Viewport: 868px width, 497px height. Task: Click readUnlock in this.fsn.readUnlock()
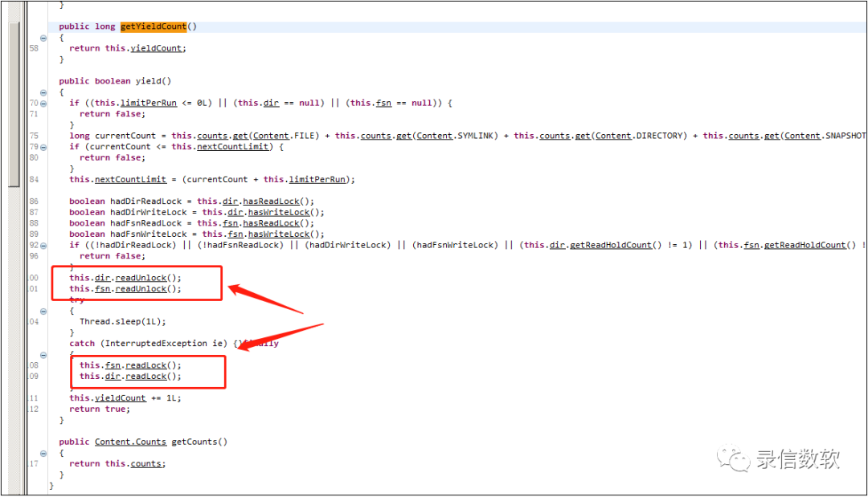point(141,289)
